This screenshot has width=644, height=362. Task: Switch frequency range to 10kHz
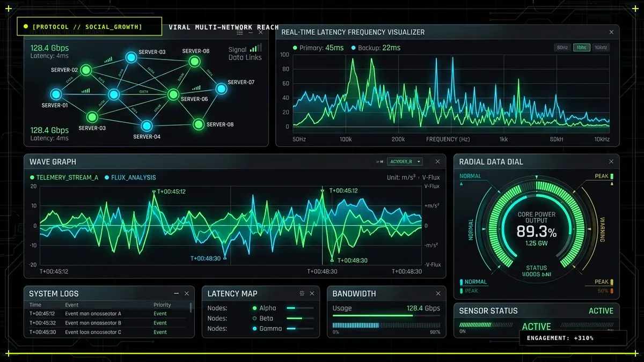601,48
